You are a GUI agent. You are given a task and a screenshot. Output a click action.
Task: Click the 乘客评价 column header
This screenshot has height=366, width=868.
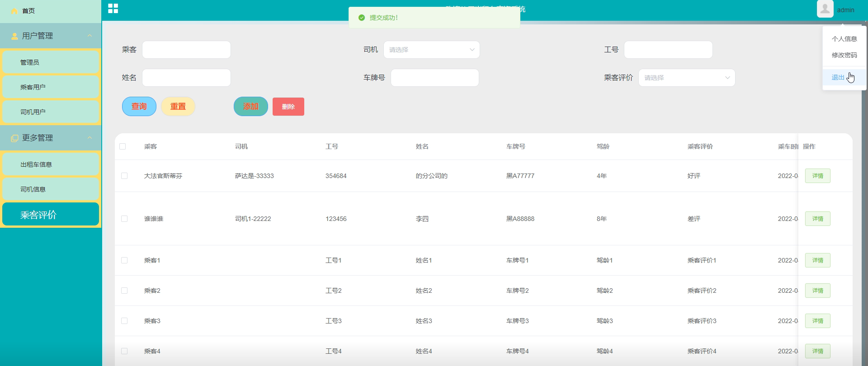point(700,146)
